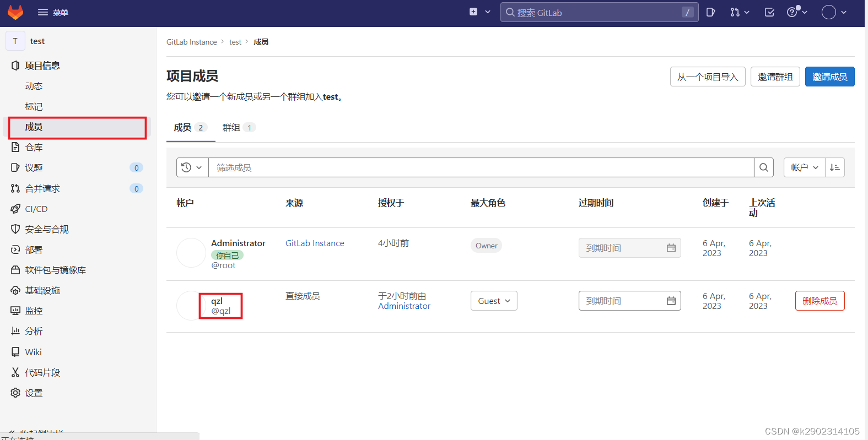
Task: Focus the 筛选成员 filter field
Action: pos(481,167)
